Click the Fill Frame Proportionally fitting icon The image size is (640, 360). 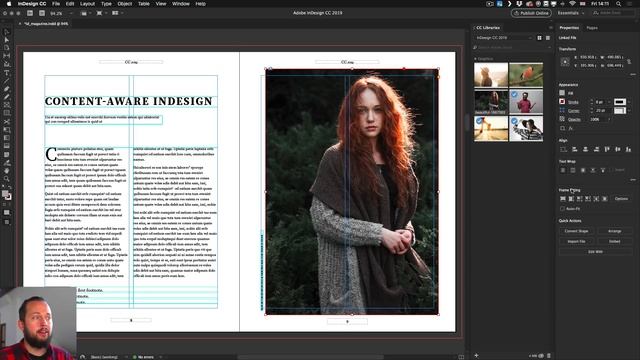(x=563, y=199)
